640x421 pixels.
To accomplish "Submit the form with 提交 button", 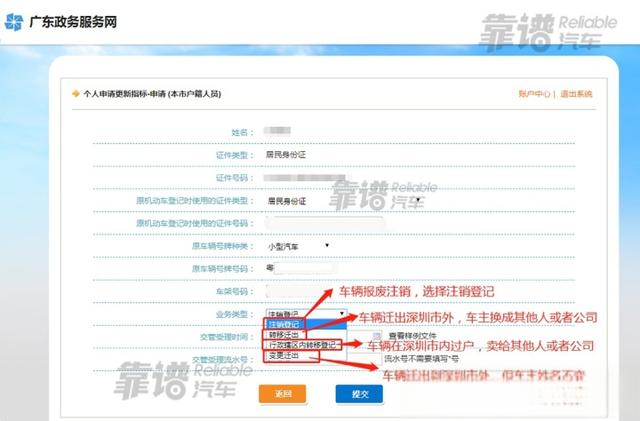I will [359, 394].
